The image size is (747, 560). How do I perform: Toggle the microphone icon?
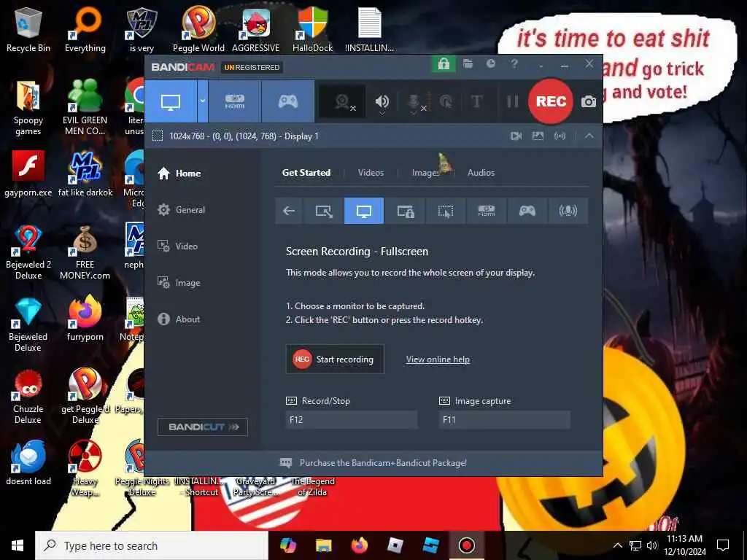pyautogui.click(x=414, y=101)
